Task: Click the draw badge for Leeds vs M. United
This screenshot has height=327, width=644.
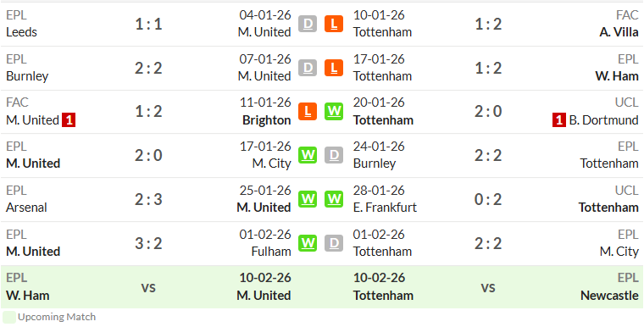Action: (308, 24)
